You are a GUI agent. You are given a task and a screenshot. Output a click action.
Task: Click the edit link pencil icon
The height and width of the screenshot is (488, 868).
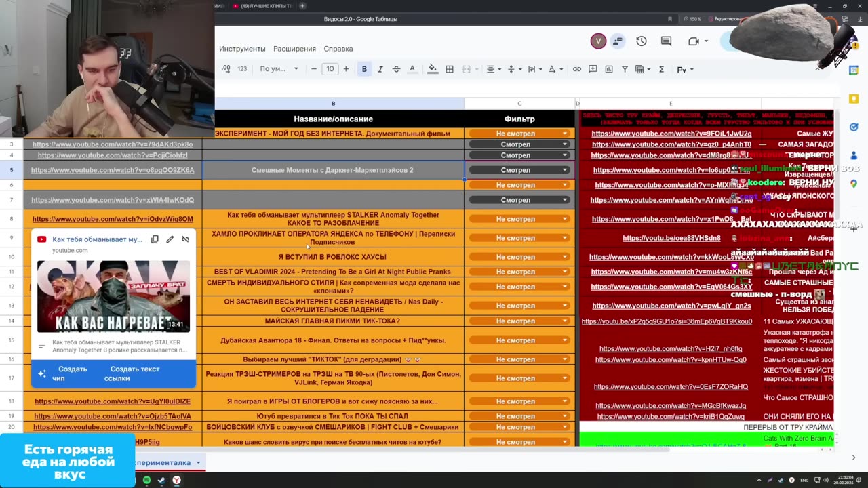pyautogui.click(x=170, y=239)
